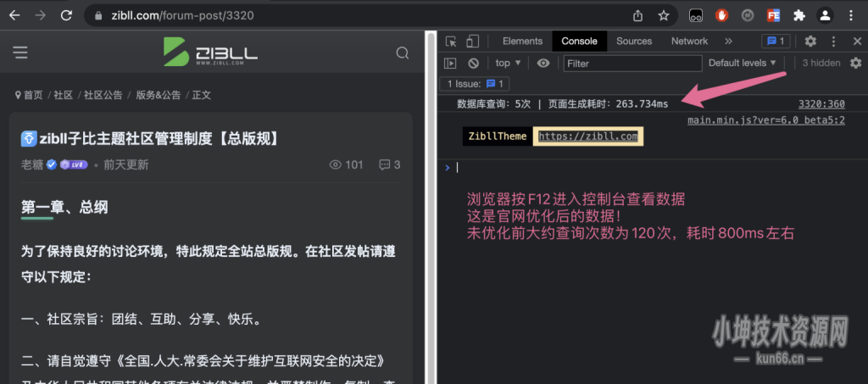Open the red hand blocker extension
This screenshot has width=868, height=384.
[x=722, y=15]
